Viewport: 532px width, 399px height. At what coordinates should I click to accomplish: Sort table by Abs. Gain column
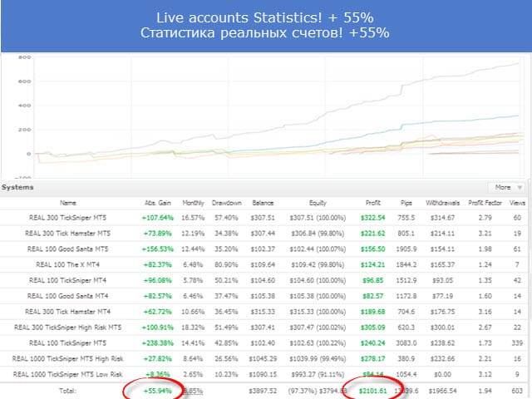click(155, 203)
